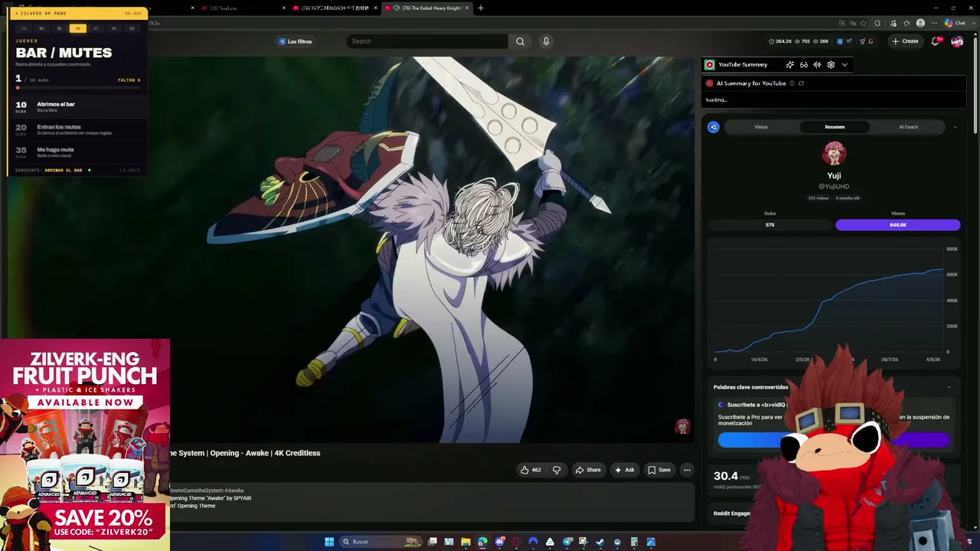Open Discord from the taskbar

pos(499,542)
